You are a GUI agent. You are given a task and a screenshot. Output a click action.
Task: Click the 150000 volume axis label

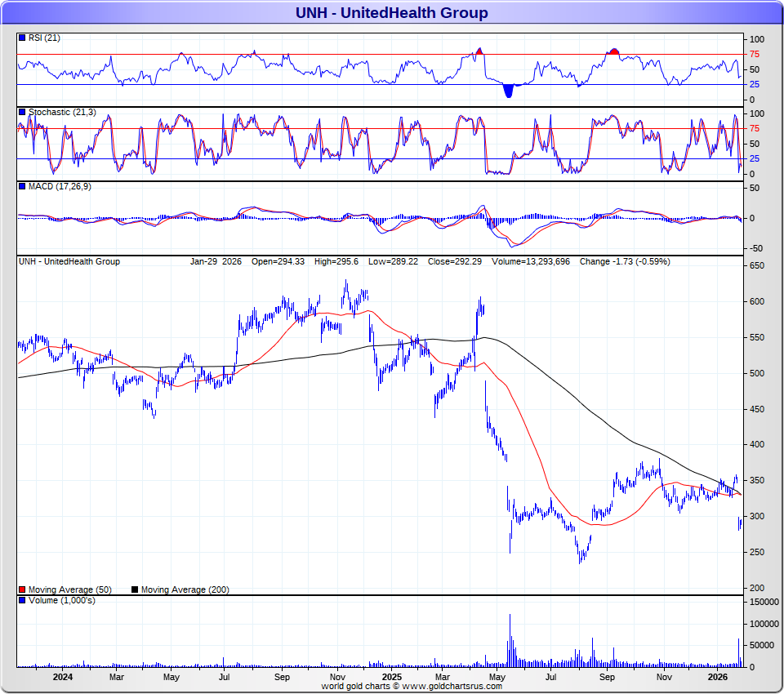(x=764, y=602)
